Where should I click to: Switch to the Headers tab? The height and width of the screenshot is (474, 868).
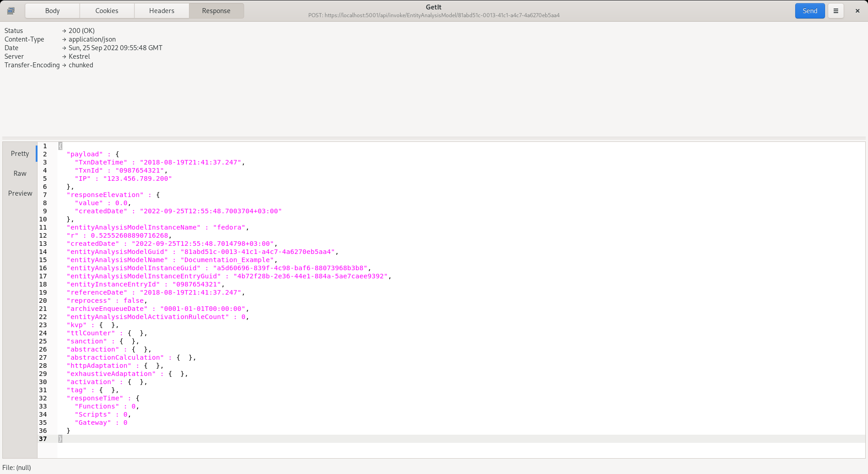pyautogui.click(x=161, y=11)
